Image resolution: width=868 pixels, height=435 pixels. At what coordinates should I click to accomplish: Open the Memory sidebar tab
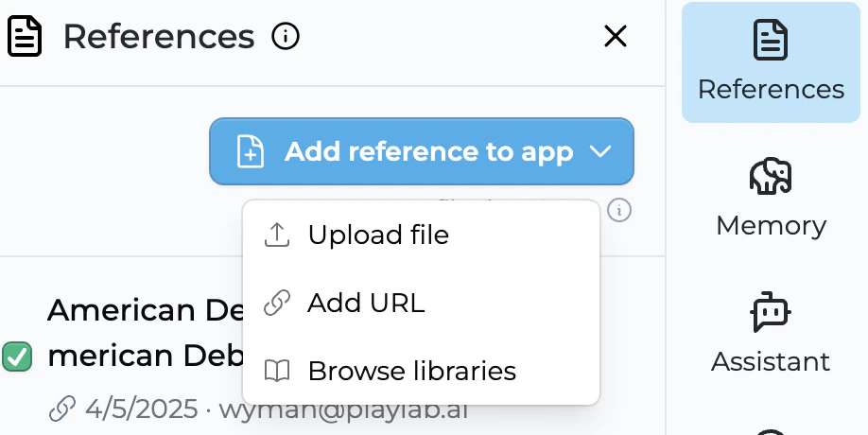[771, 199]
